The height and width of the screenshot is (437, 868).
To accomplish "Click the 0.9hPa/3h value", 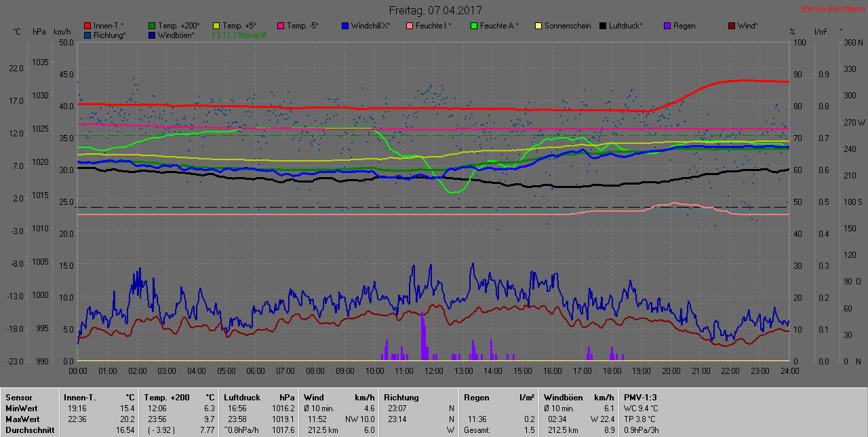I will [x=642, y=430].
